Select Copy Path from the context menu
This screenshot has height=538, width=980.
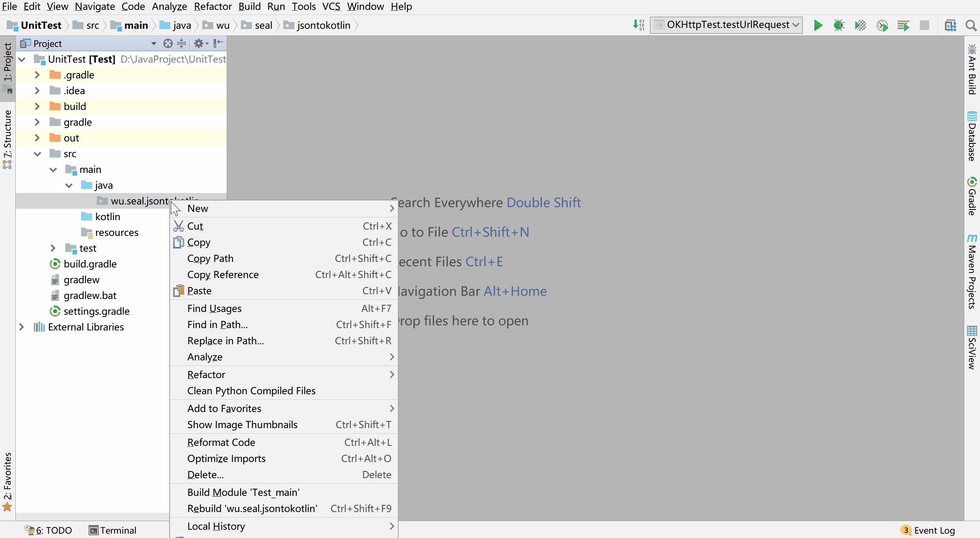(211, 259)
